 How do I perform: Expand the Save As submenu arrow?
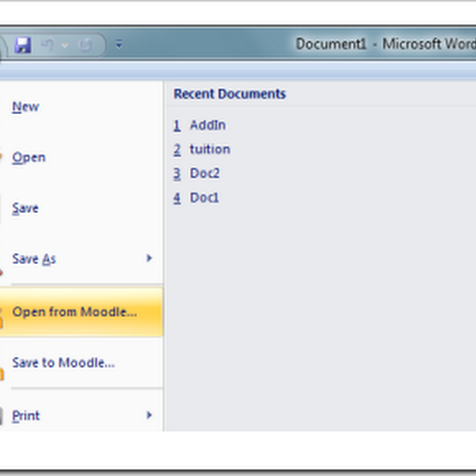click(x=149, y=258)
